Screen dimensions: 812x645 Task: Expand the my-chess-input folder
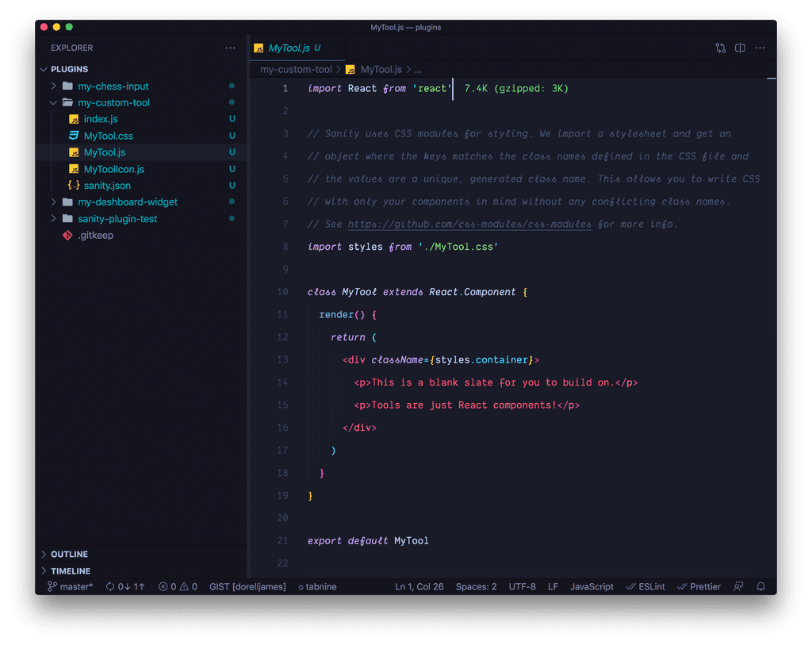click(x=54, y=86)
